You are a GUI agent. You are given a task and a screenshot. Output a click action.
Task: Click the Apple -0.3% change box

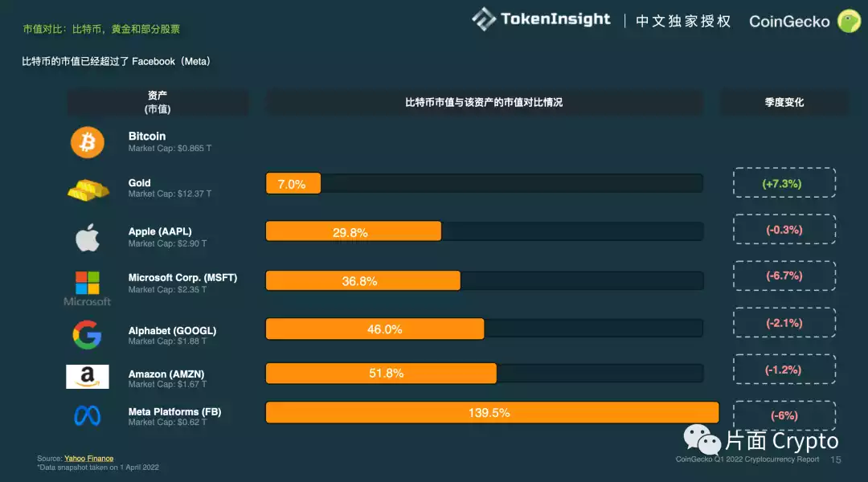coord(784,230)
